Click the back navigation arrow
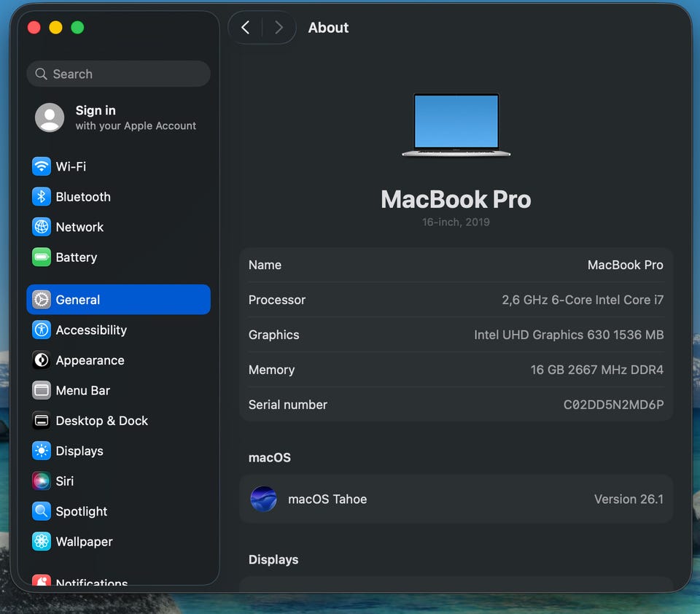700x614 pixels. [x=246, y=28]
